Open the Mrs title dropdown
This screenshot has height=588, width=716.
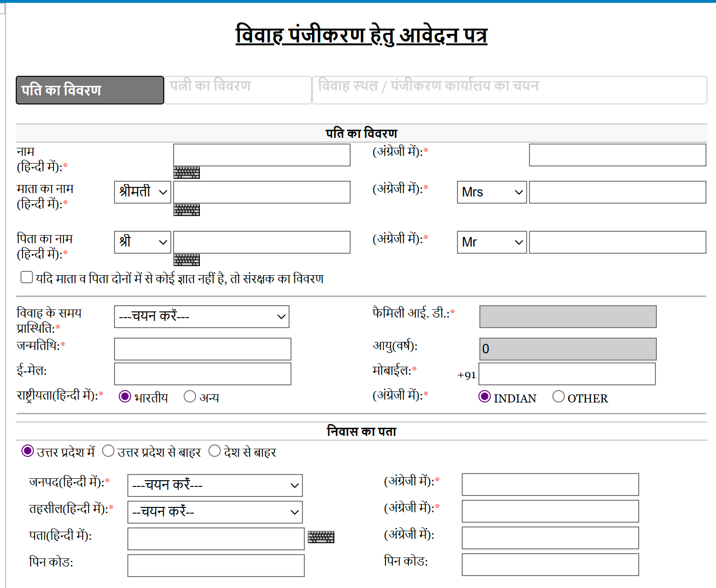click(x=491, y=192)
